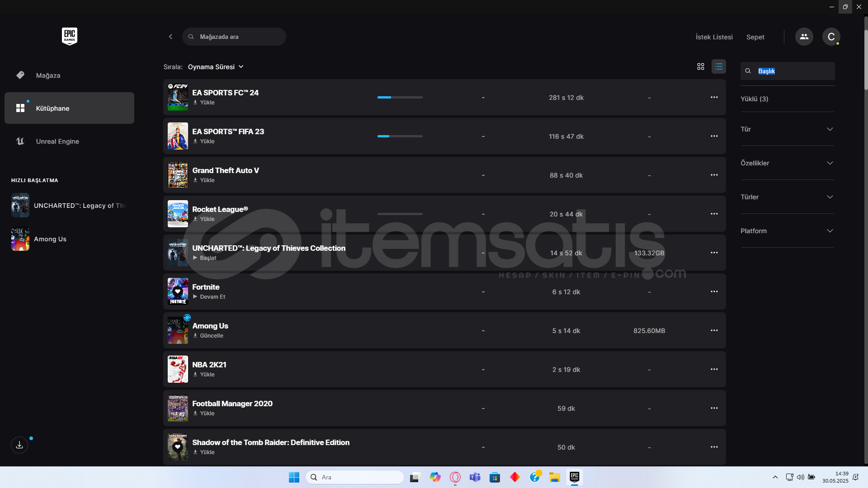Viewport: 868px width, 488px height.
Task: Open more options for Grand Theft Auto V
Action: [x=714, y=175]
